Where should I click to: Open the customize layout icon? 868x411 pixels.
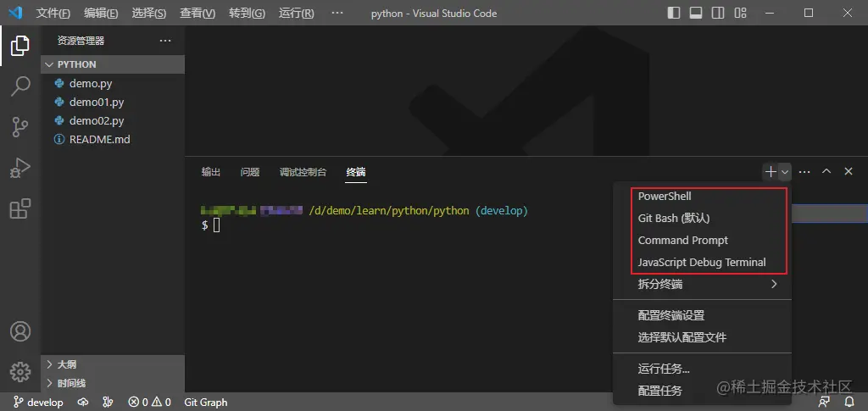(x=740, y=13)
